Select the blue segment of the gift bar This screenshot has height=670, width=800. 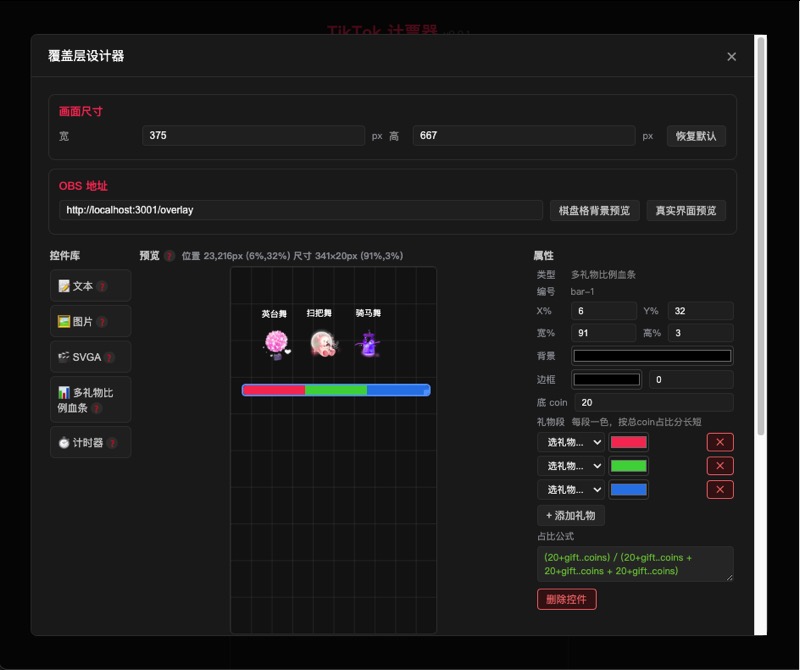pyautogui.click(x=398, y=390)
